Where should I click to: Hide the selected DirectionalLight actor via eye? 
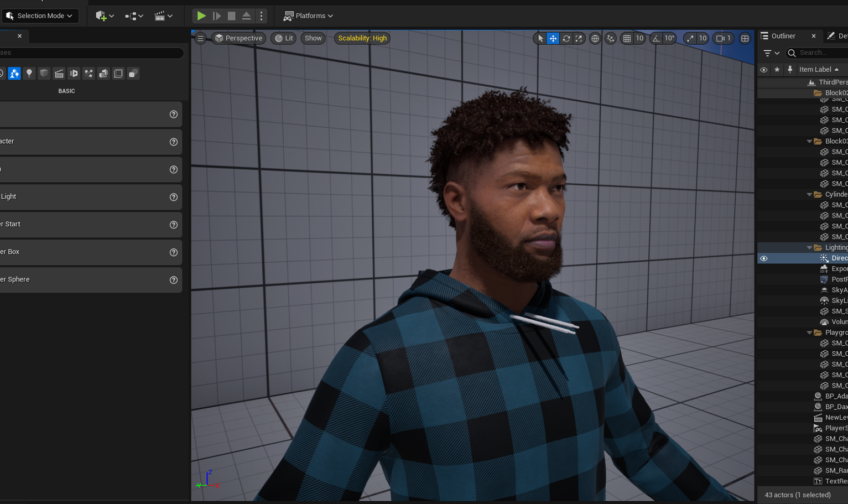coord(763,258)
